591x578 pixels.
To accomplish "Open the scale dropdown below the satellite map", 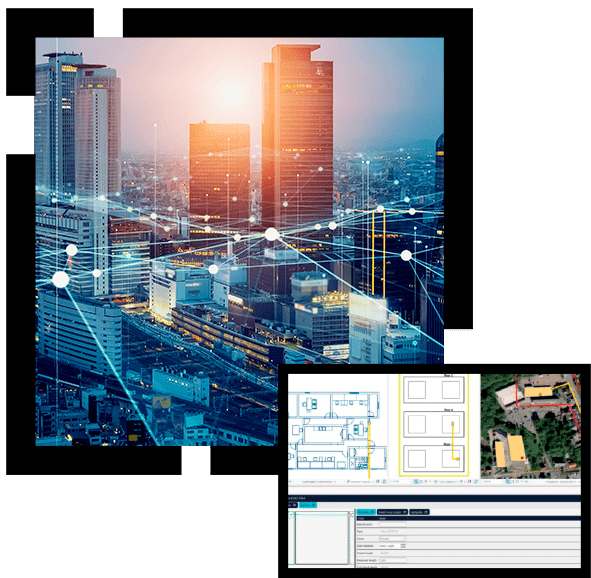I will pyautogui.click(x=493, y=482).
